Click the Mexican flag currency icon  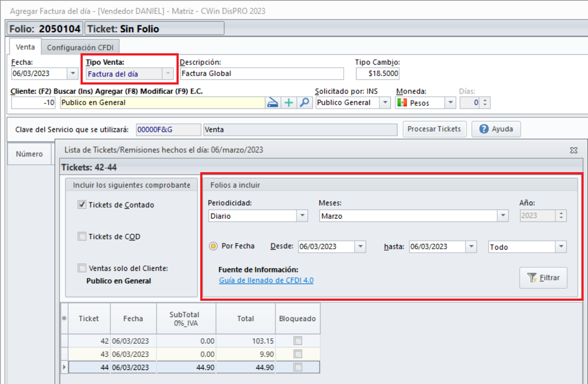[401, 103]
